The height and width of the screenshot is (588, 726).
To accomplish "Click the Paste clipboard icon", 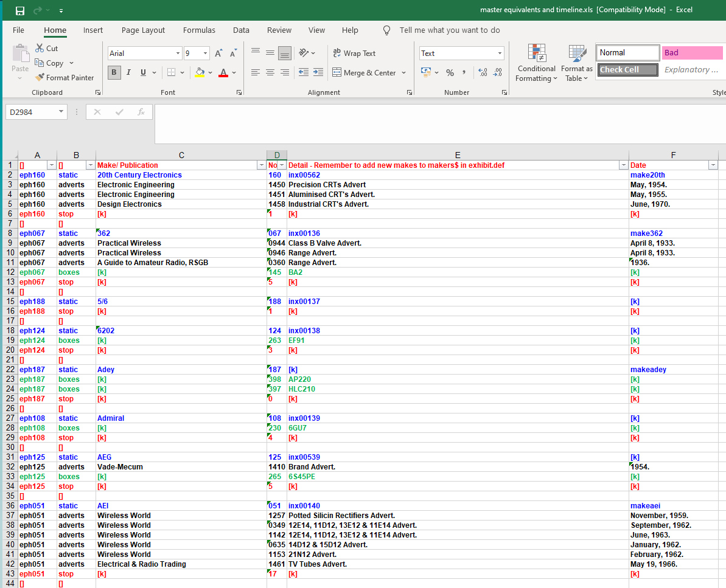I will click(x=20, y=54).
